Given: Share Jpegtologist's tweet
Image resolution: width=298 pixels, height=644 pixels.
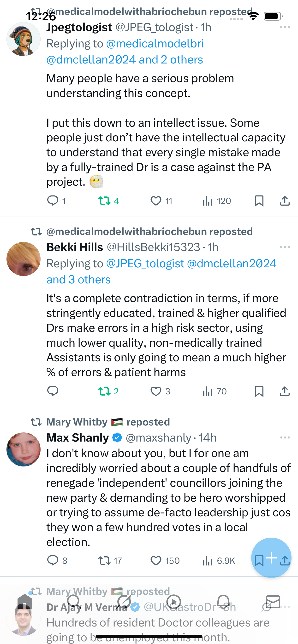Looking at the screenshot, I should pos(285,201).
